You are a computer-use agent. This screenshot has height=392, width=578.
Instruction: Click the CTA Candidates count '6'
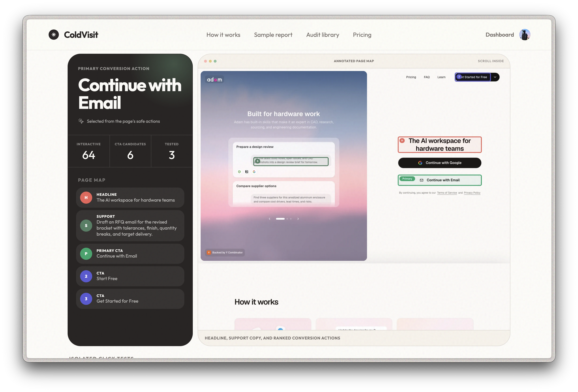click(130, 155)
